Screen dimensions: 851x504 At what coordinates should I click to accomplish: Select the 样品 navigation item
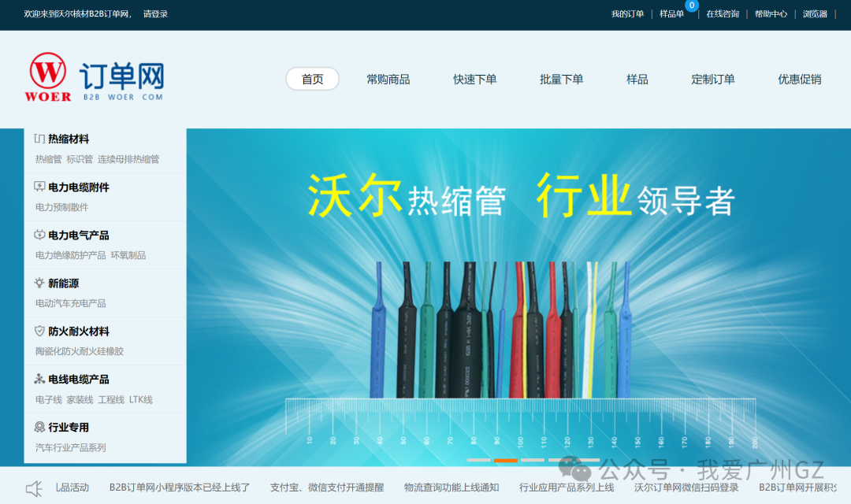[637, 80]
